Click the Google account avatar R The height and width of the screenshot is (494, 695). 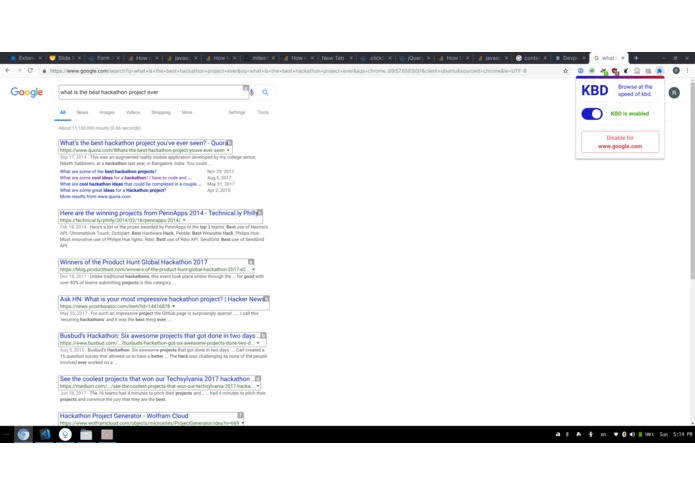pyautogui.click(x=674, y=93)
